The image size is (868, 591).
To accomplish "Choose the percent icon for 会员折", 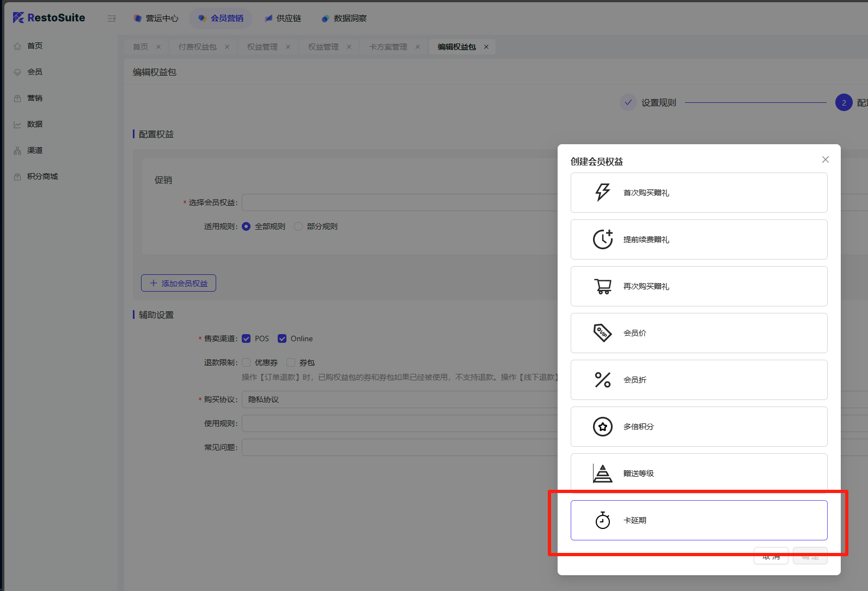I will click(603, 380).
